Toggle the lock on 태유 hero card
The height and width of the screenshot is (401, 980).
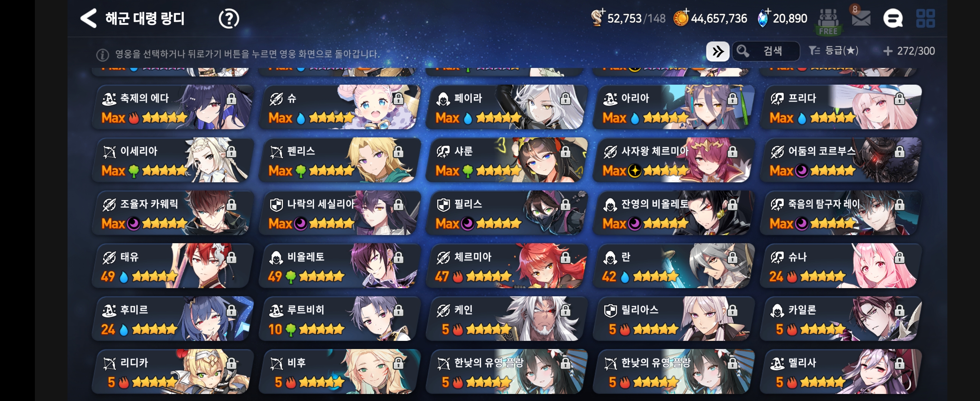pos(231,258)
